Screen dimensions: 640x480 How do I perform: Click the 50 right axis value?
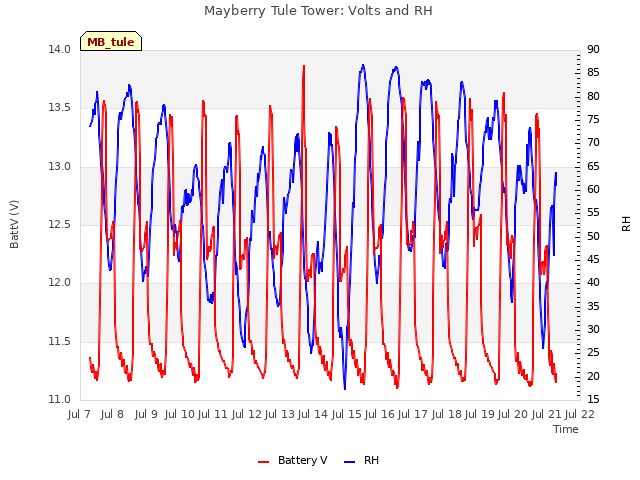pos(593,236)
